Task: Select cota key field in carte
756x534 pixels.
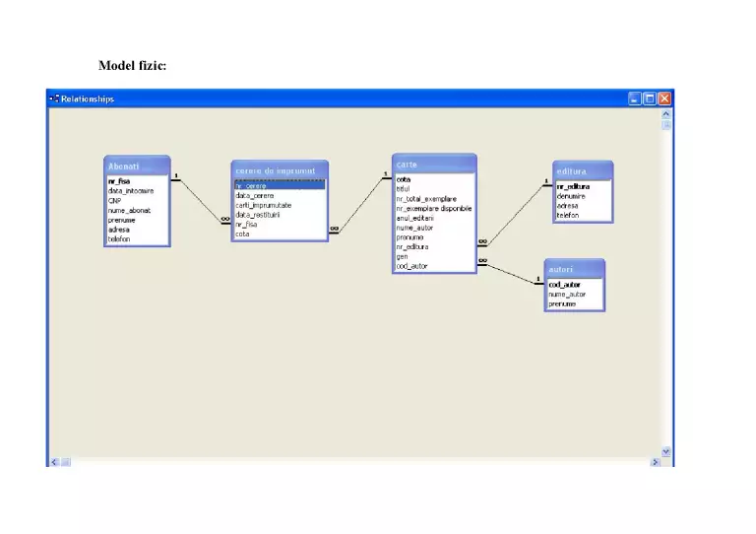Action: coord(434,179)
